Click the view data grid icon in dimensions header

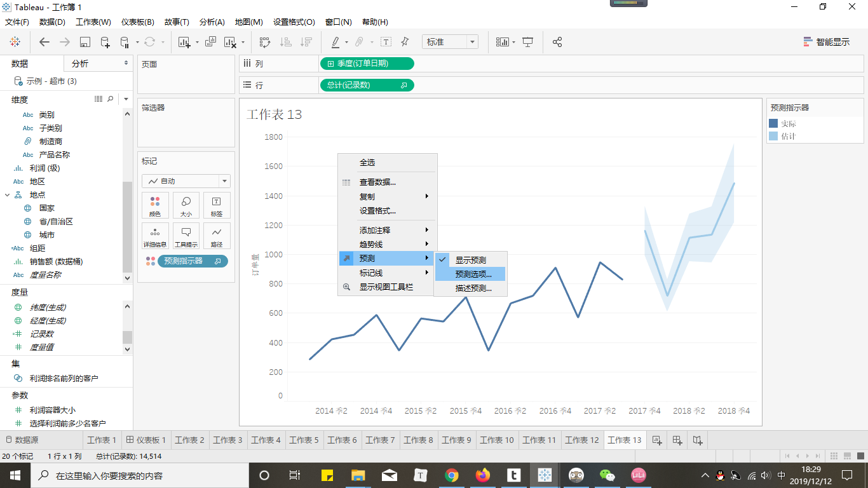coord(98,99)
